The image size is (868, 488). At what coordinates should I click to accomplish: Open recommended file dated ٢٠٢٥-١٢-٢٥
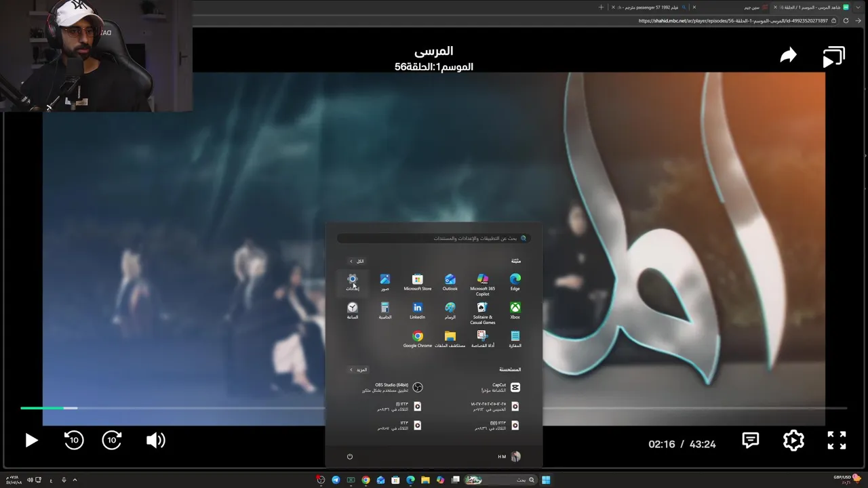(x=496, y=406)
